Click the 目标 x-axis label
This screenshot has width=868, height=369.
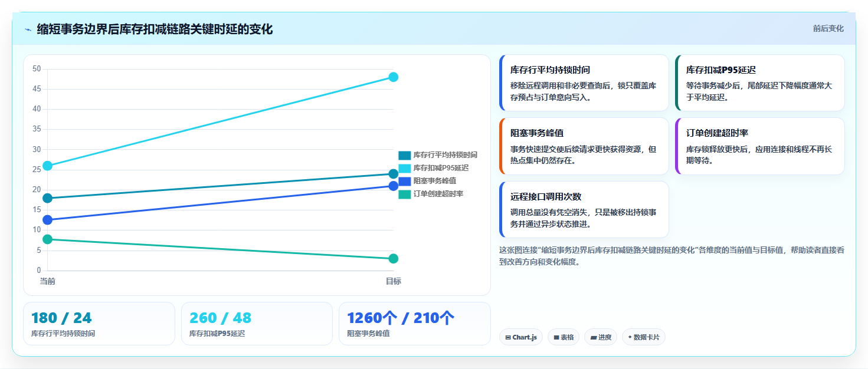click(394, 281)
